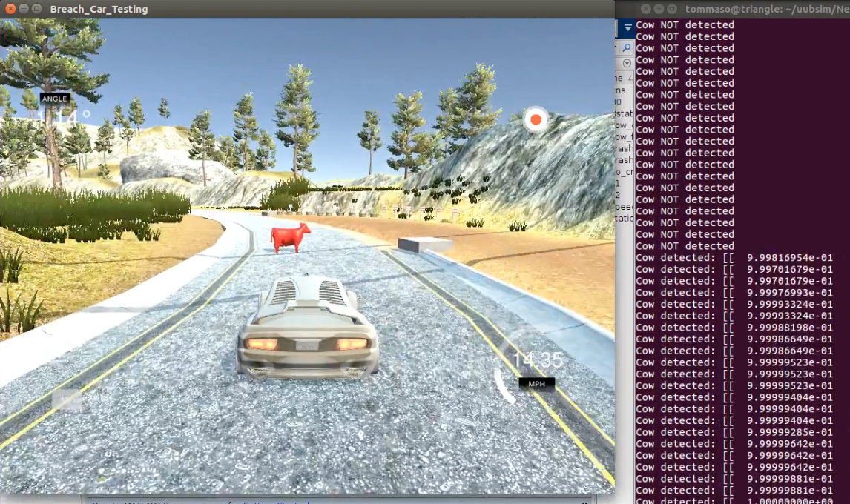Select the workspace variable starting with 'stat'
The width and height of the screenshot is (850, 504).
tap(624, 113)
